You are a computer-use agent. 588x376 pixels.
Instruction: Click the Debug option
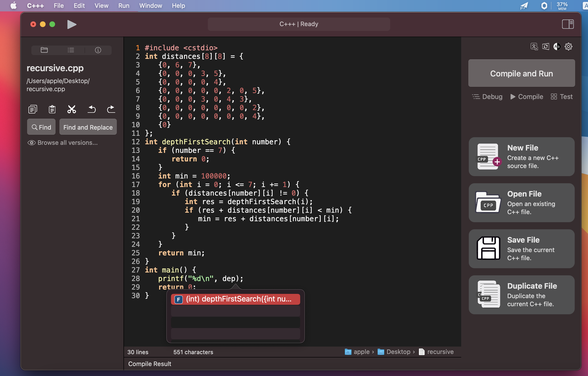pos(488,97)
